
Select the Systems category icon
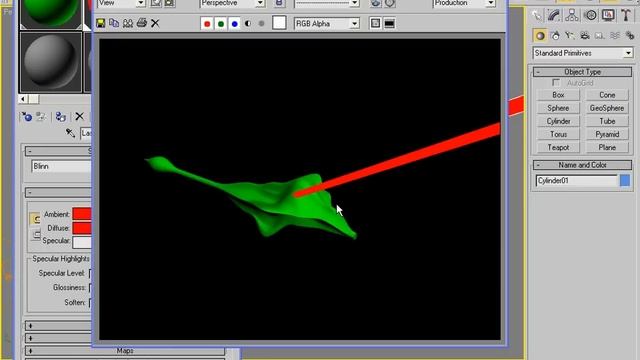tap(630, 36)
